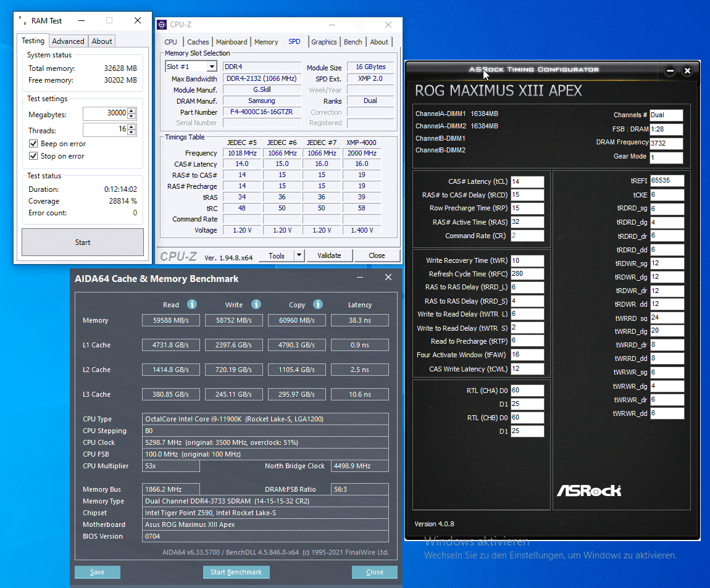This screenshot has height=588, width=710.
Task: Click the RAS# to CAS# Delay (tRCD) field
Action: pos(527,194)
